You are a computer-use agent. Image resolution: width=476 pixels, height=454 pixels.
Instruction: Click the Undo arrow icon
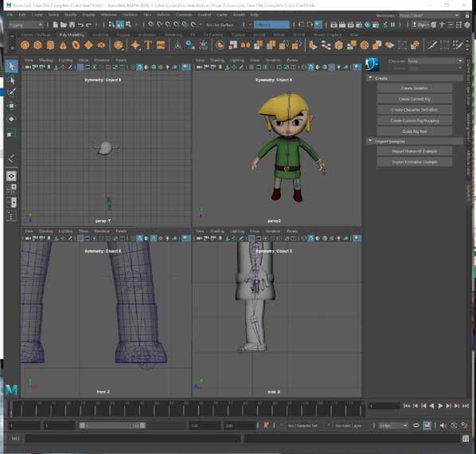[x=80, y=25]
